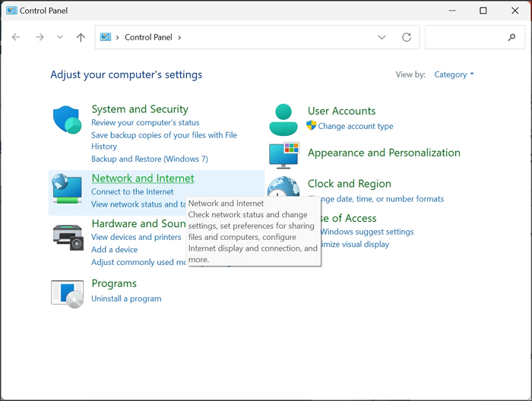Expand the address bar history dropdown

(x=382, y=37)
